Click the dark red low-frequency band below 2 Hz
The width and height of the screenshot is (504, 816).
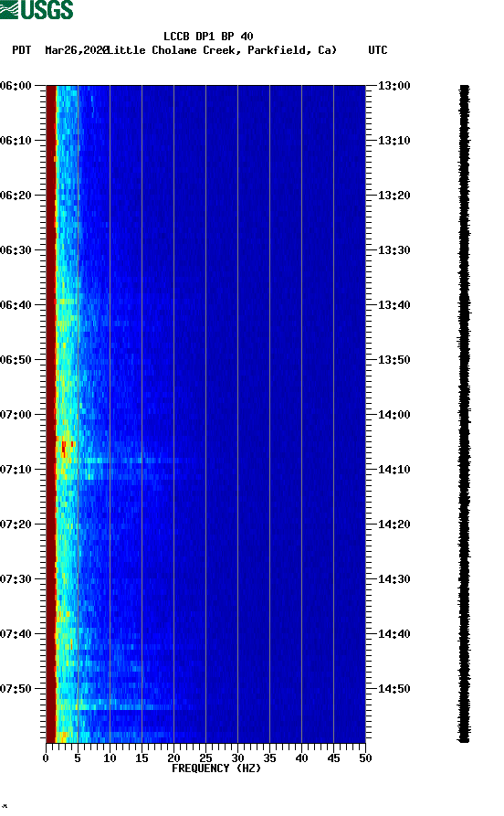pos(50,414)
